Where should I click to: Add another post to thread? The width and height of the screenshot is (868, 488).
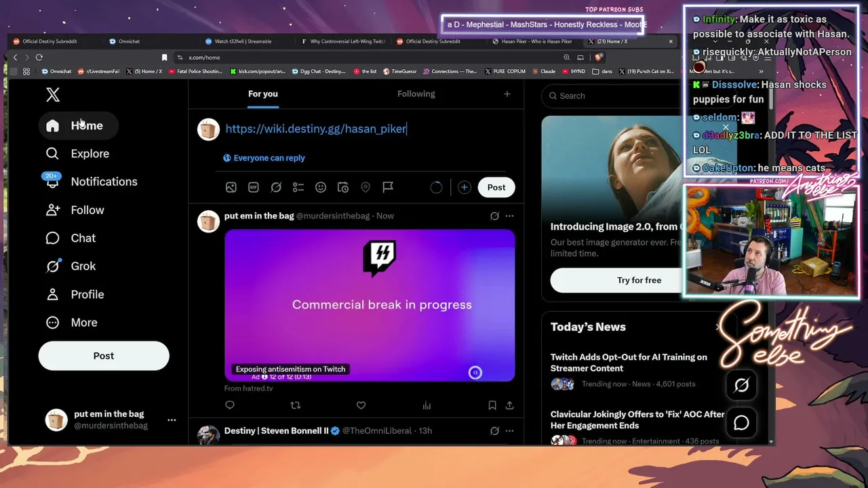[x=464, y=187]
